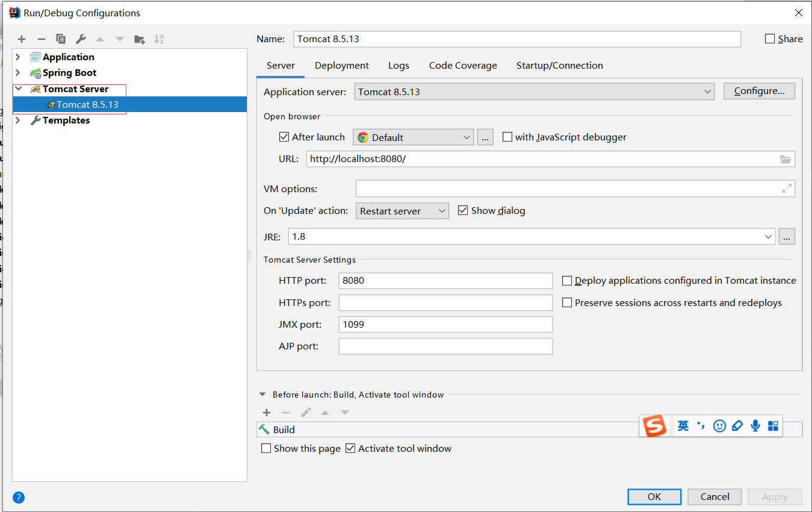
Task: Switch to the Logs tab
Action: click(x=398, y=65)
